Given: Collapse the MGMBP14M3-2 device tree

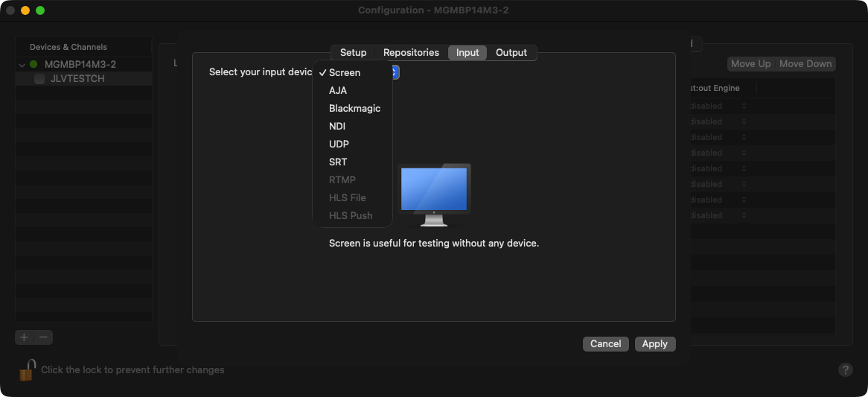Looking at the screenshot, I should 22,65.
